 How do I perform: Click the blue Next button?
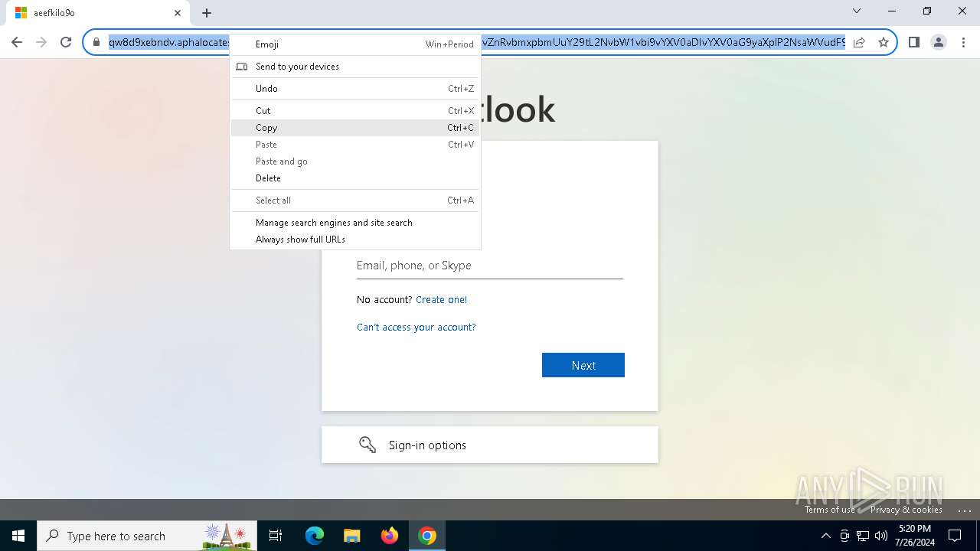tap(583, 365)
